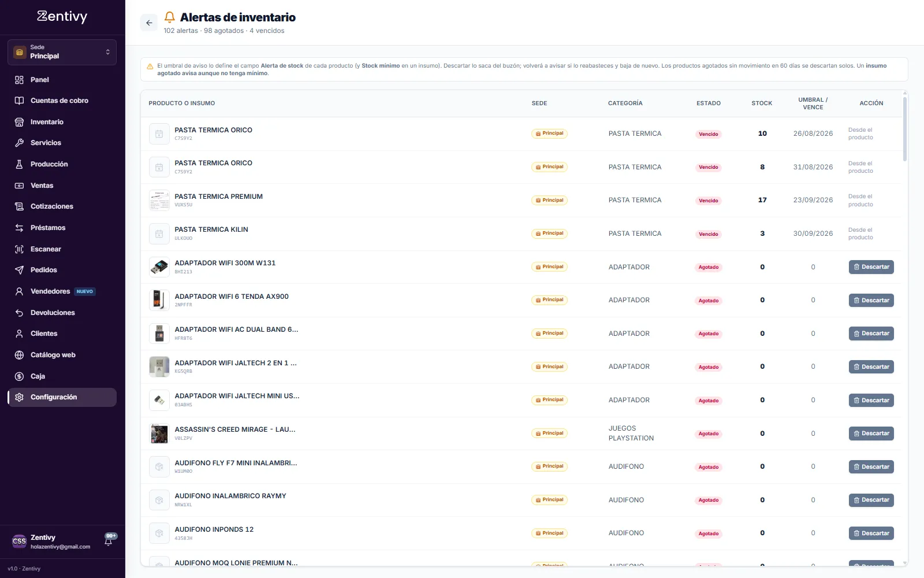Open PASTA TERMICA PREMIUM product thumbnail
The height and width of the screenshot is (578, 924).
point(159,201)
